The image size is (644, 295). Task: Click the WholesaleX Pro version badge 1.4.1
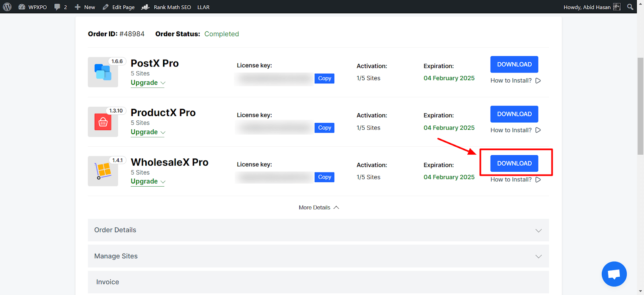click(x=118, y=160)
